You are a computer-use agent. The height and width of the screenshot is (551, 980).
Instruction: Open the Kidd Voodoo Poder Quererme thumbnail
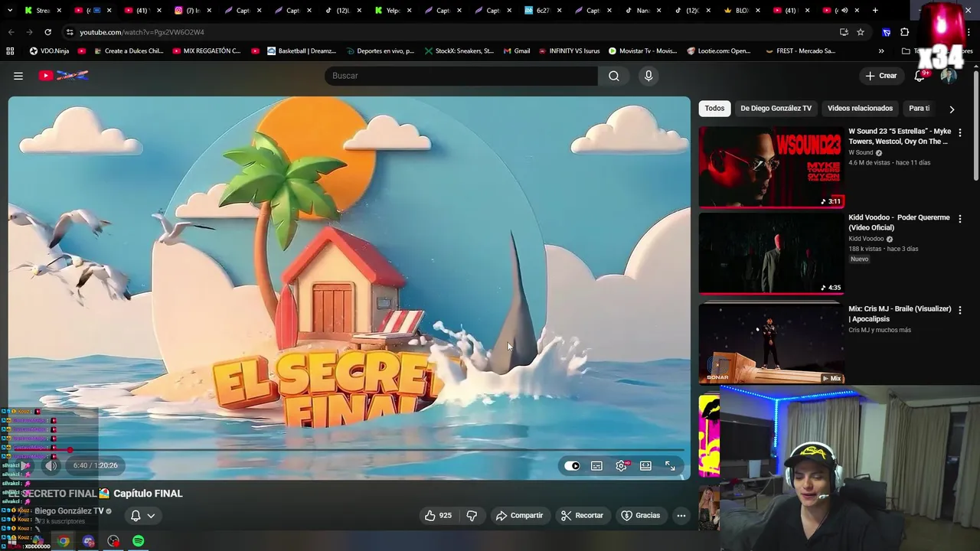(x=771, y=253)
